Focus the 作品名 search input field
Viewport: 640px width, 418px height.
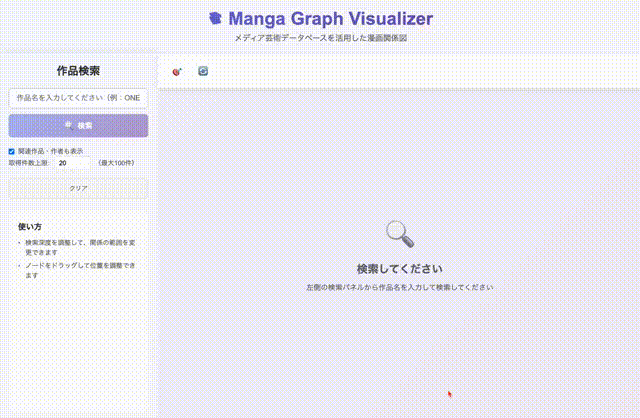point(78,98)
